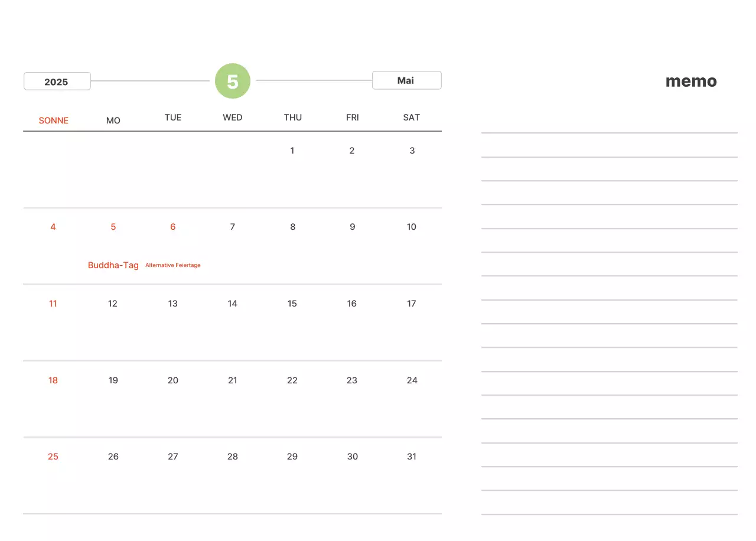The height and width of the screenshot is (541, 756).
Task: Select May 1 on the calendar
Action: [292, 151]
